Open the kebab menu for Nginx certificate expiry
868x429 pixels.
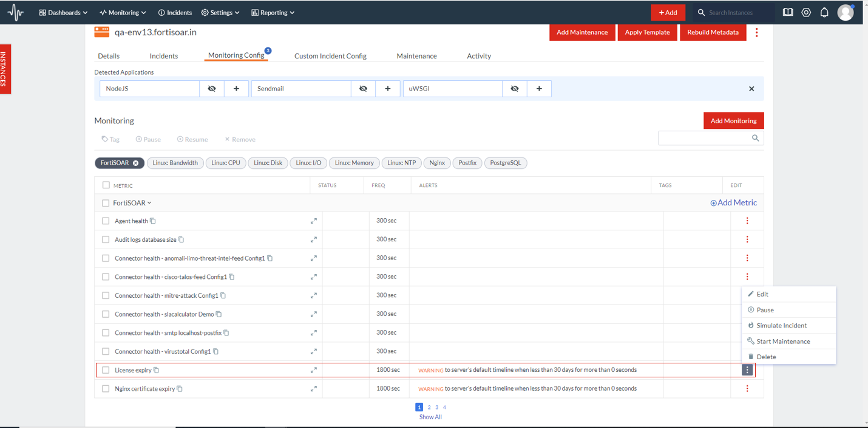pos(747,388)
